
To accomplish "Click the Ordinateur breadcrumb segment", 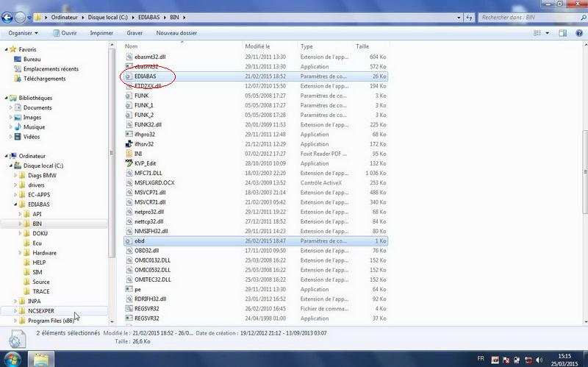I will [x=64, y=17].
